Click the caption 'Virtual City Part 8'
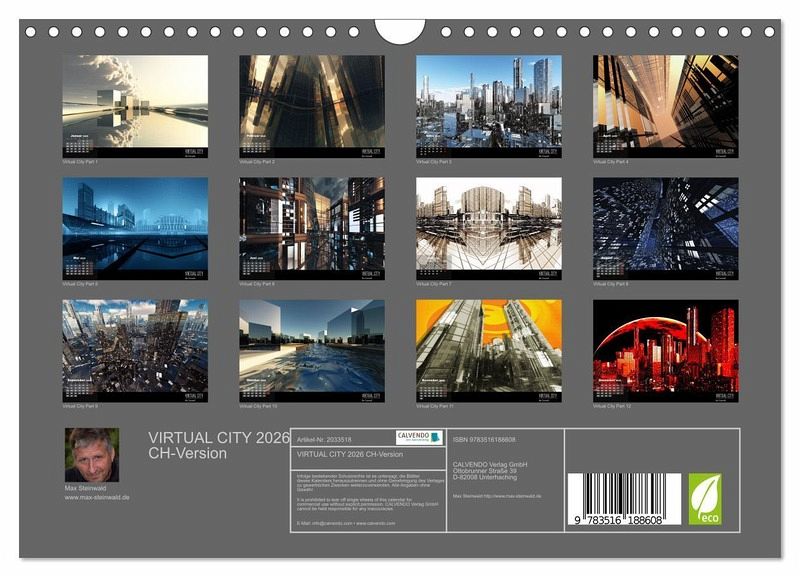The height and width of the screenshot is (577, 800). [611, 284]
